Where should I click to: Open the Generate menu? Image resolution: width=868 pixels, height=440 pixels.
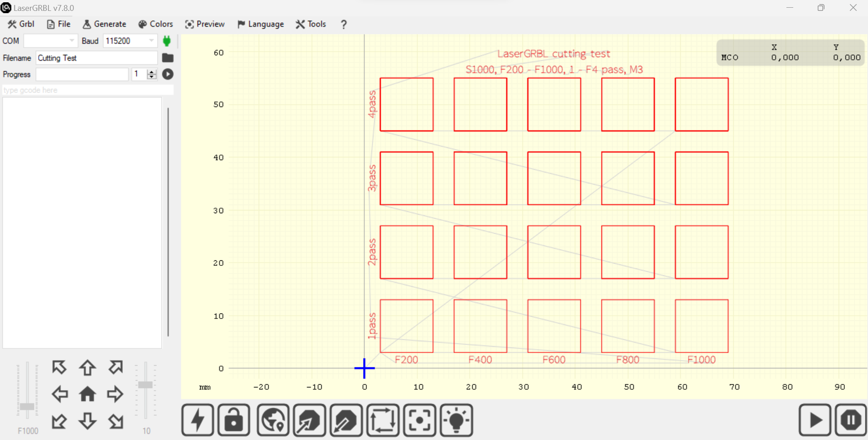105,24
